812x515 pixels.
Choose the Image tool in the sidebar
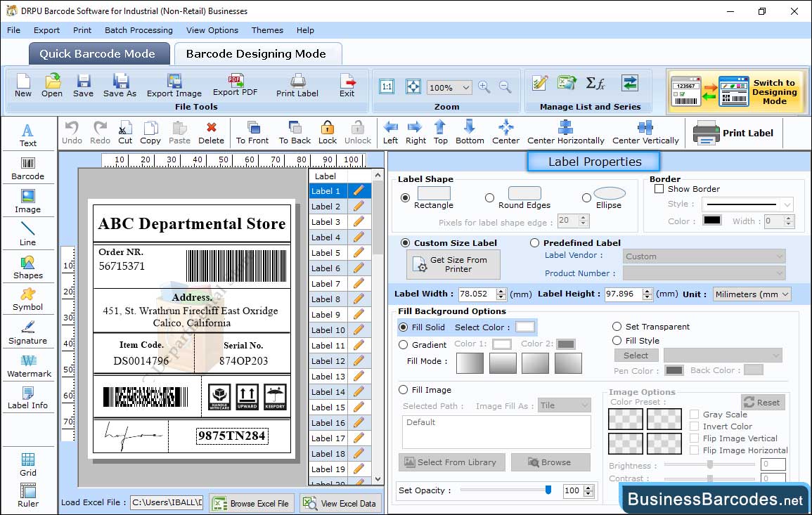point(28,202)
